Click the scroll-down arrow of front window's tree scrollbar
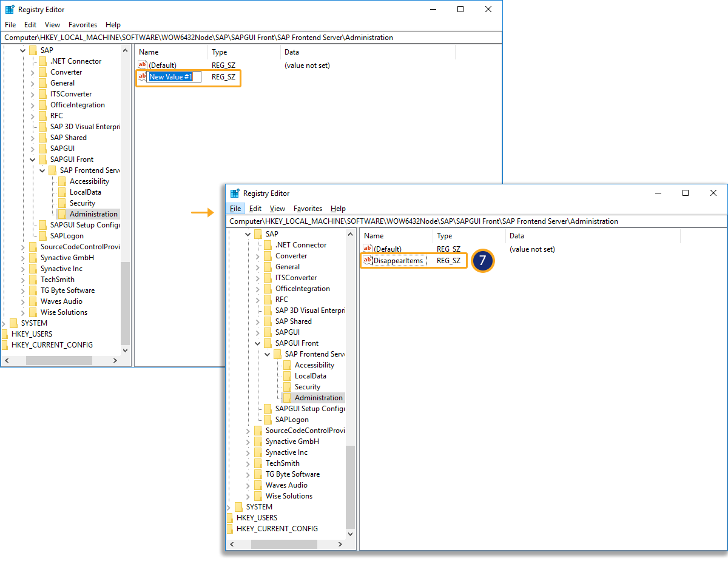 pyautogui.click(x=351, y=534)
